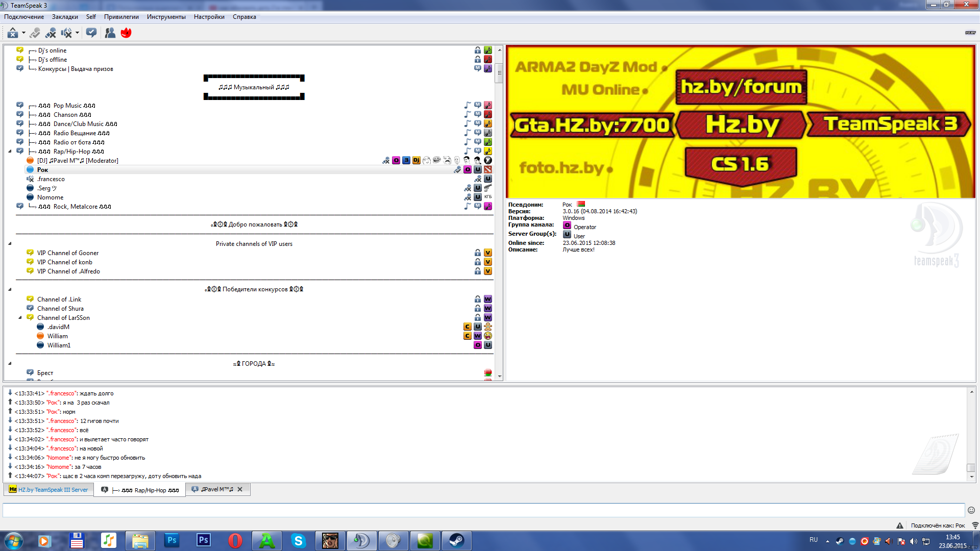
Task: Open the Self menu
Action: pyautogui.click(x=91, y=17)
